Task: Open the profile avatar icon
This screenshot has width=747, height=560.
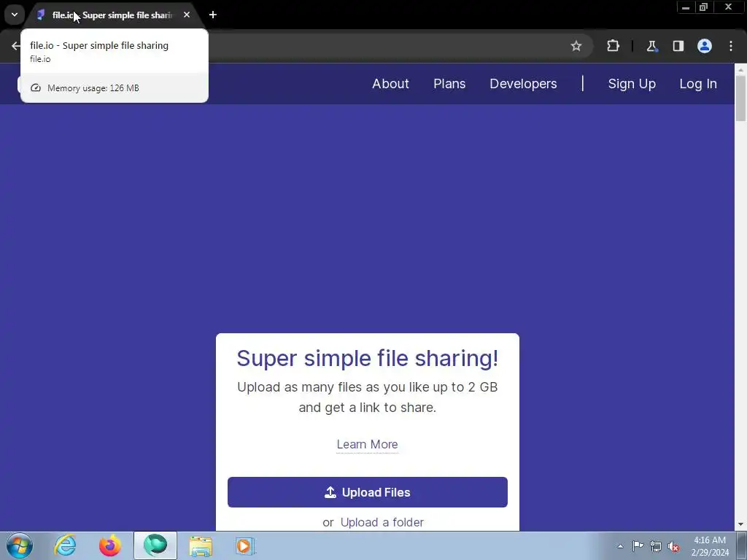Action: pyautogui.click(x=705, y=46)
